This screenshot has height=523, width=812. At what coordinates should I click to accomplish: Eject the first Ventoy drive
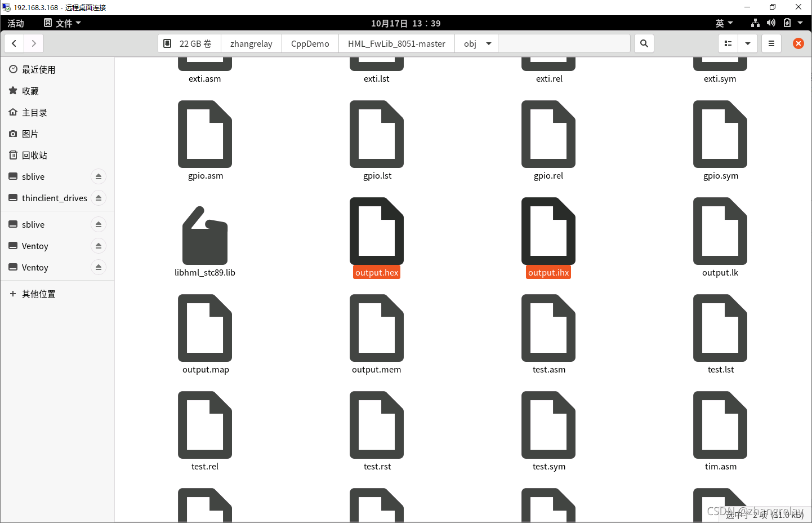[99, 246]
